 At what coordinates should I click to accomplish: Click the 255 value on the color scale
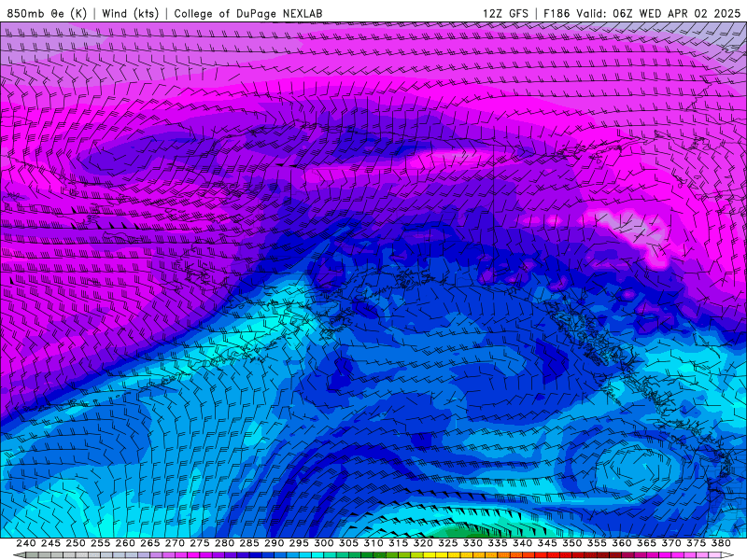point(101,543)
